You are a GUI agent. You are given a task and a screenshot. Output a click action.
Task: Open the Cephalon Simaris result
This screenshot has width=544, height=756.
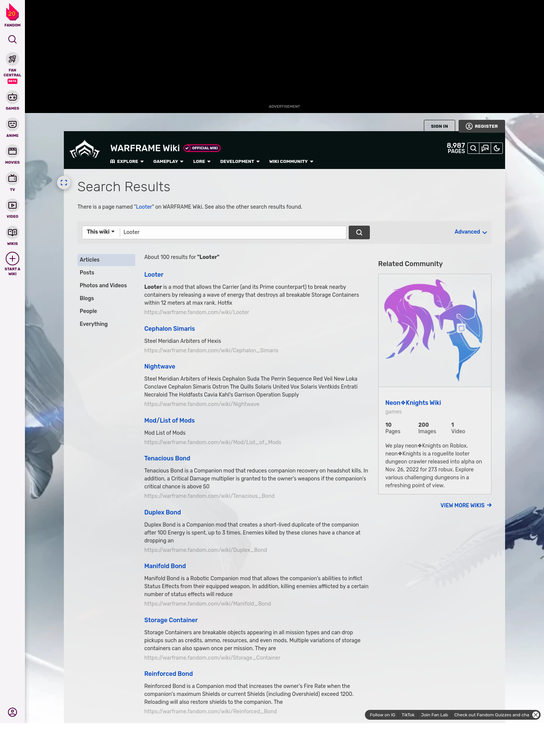tap(170, 328)
